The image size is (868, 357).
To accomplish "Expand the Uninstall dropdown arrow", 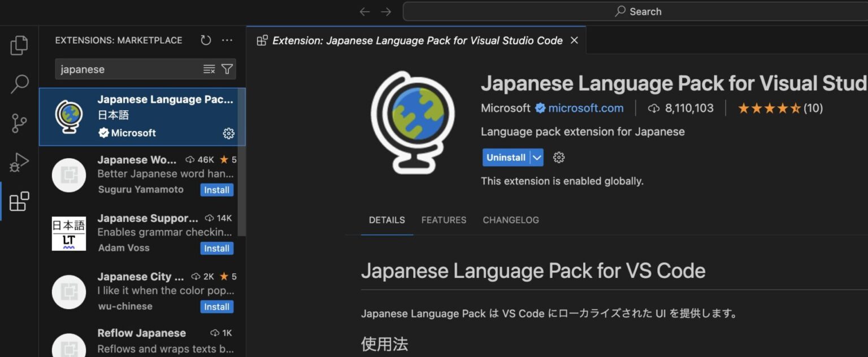I will coord(536,158).
